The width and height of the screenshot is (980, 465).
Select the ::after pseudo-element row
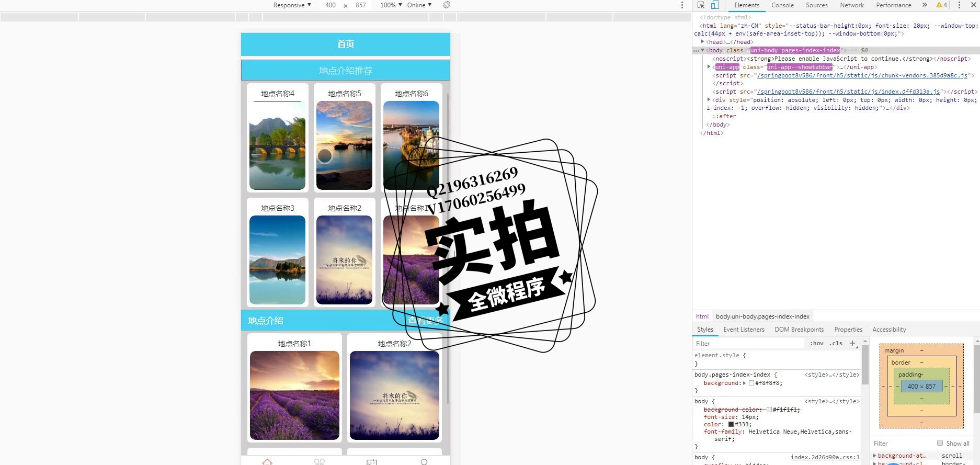[724, 117]
